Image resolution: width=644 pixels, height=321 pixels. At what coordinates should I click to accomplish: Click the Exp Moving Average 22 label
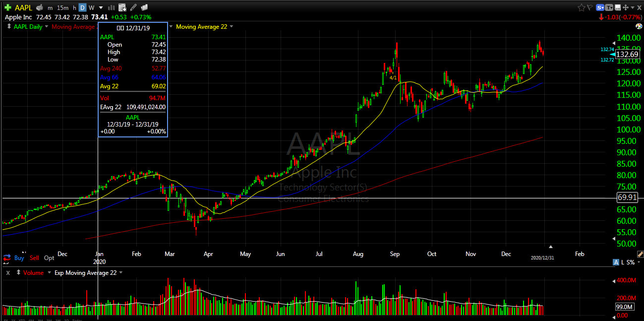click(85, 273)
